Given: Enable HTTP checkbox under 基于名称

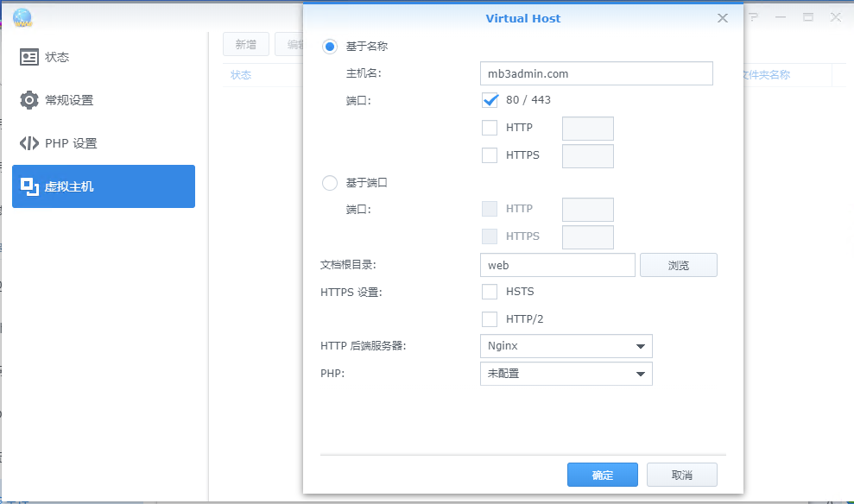Looking at the screenshot, I should (x=490, y=128).
